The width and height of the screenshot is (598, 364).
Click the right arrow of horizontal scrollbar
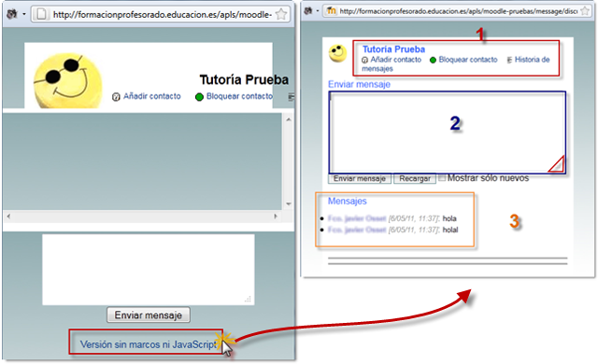tap(276, 217)
